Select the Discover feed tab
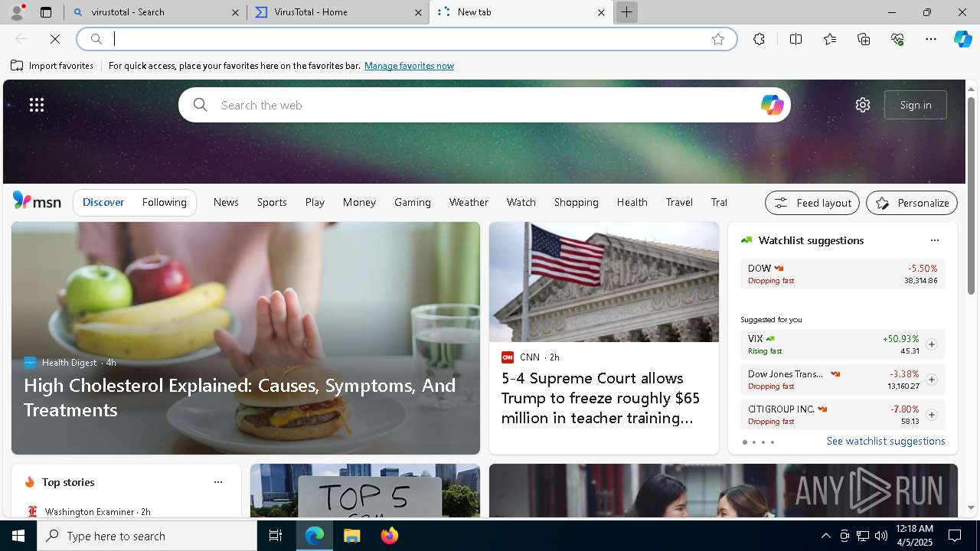Screen dimensions: 980x551 (x=103, y=202)
